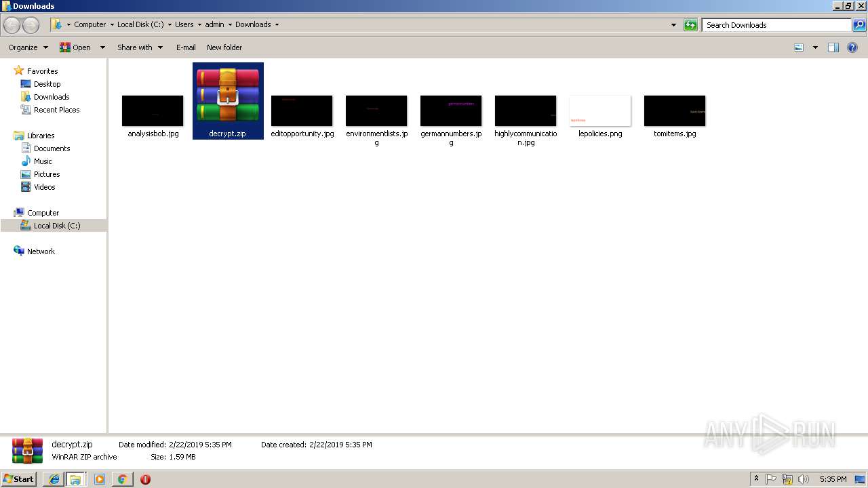Select Local Disk (C:) in the navigation pane
Image resolution: width=868 pixels, height=488 pixels.
point(57,226)
